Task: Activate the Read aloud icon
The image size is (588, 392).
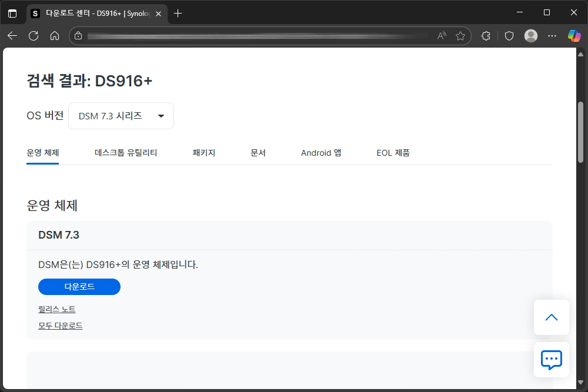Action: pos(442,36)
